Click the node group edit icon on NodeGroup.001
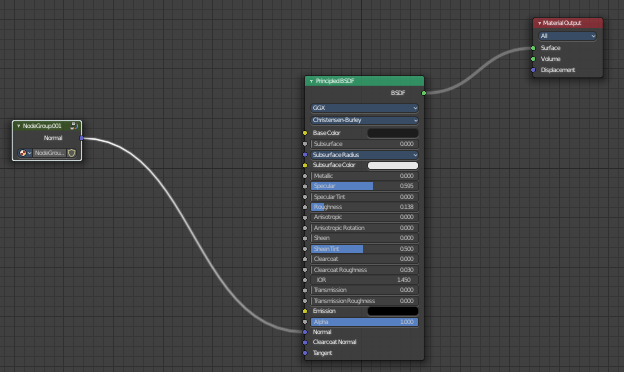The image size is (624, 372). tap(74, 126)
